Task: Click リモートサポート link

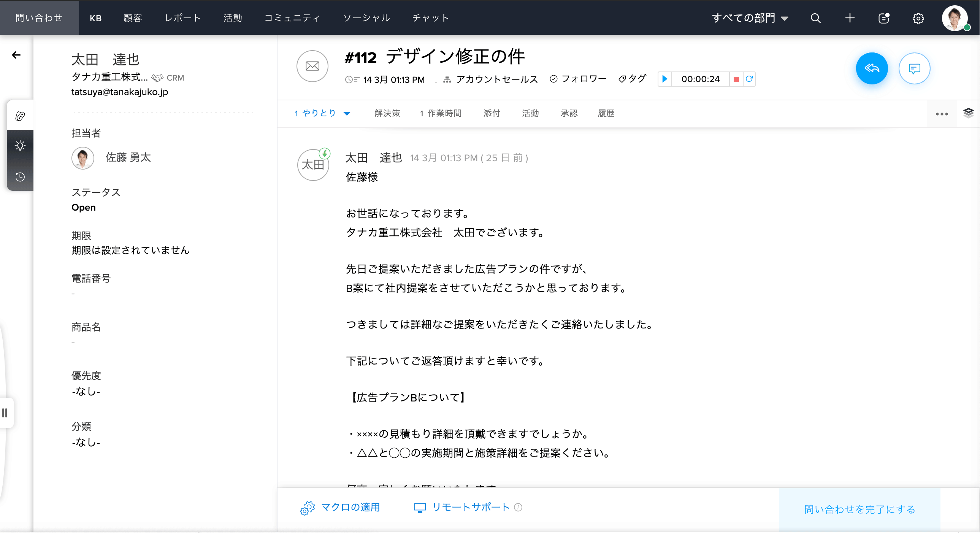Action: 471,508
